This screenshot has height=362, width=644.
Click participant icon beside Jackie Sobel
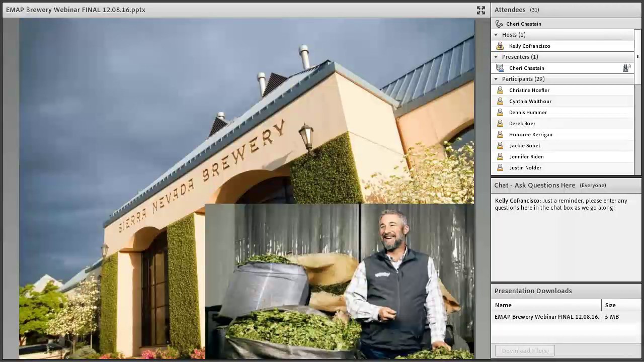(x=500, y=145)
